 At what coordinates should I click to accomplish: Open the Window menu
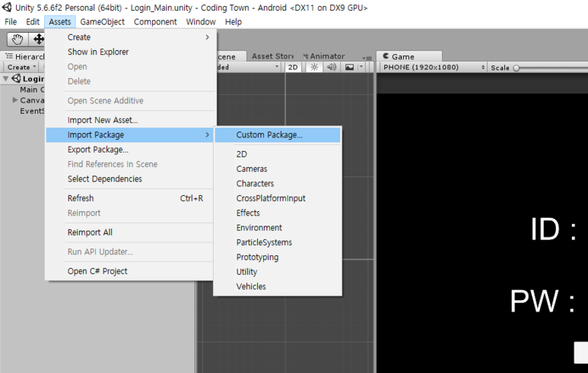201,22
